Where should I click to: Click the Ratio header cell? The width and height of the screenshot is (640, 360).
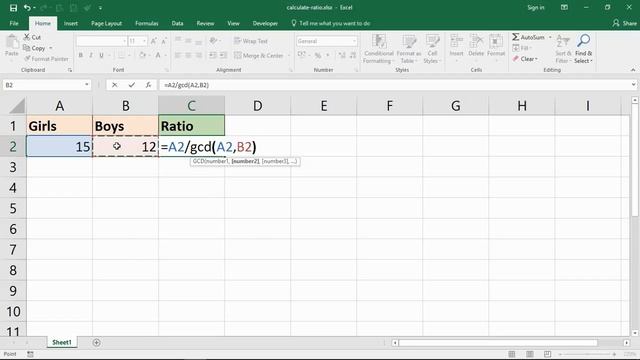click(x=191, y=126)
